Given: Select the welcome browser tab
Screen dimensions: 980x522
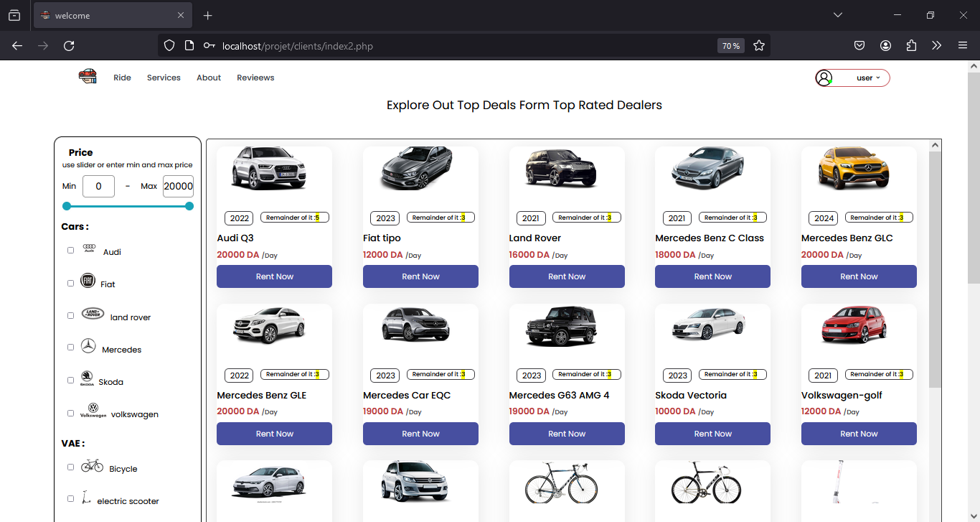Looking at the screenshot, I should (x=113, y=15).
